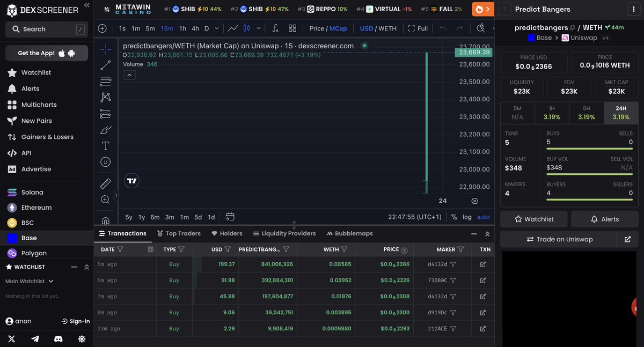
Task: Click the Trade on Uniswap button
Action: [560, 239]
